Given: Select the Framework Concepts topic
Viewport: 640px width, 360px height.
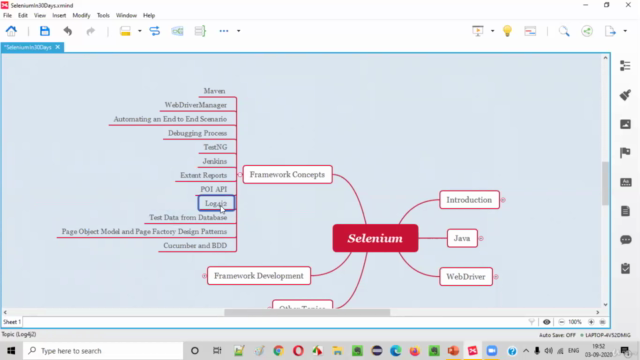Looking at the screenshot, I should (287, 175).
